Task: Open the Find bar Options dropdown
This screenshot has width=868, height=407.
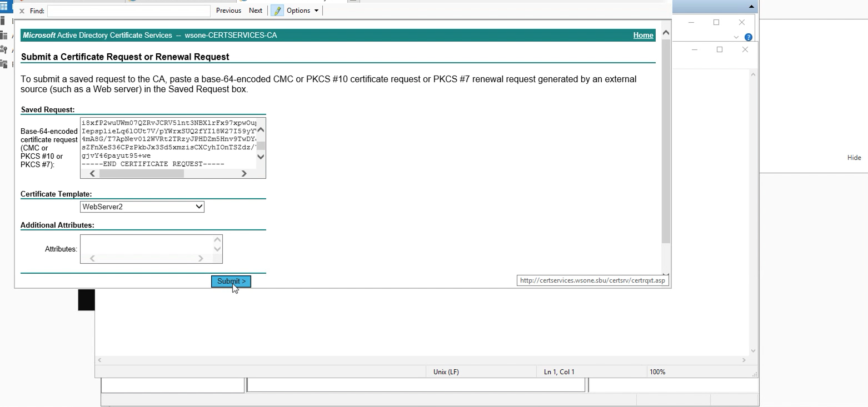Action: (303, 11)
